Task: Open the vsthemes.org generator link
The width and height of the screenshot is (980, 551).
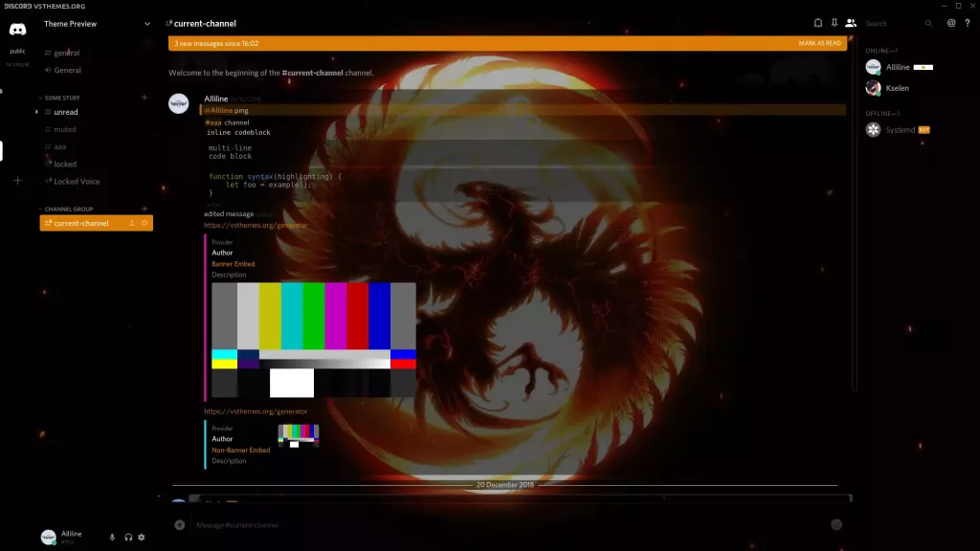Action: click(254, 226)
